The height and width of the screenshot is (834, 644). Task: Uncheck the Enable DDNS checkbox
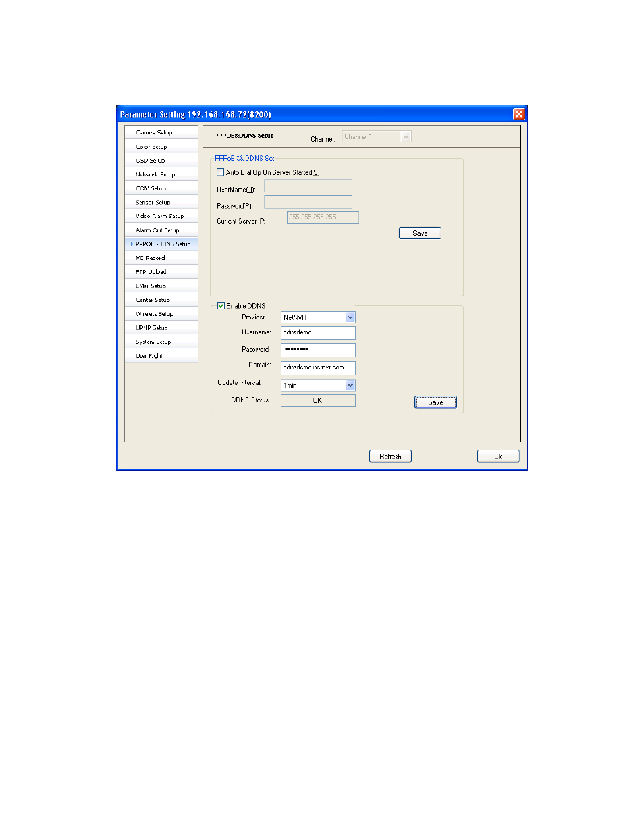point(221,306)
